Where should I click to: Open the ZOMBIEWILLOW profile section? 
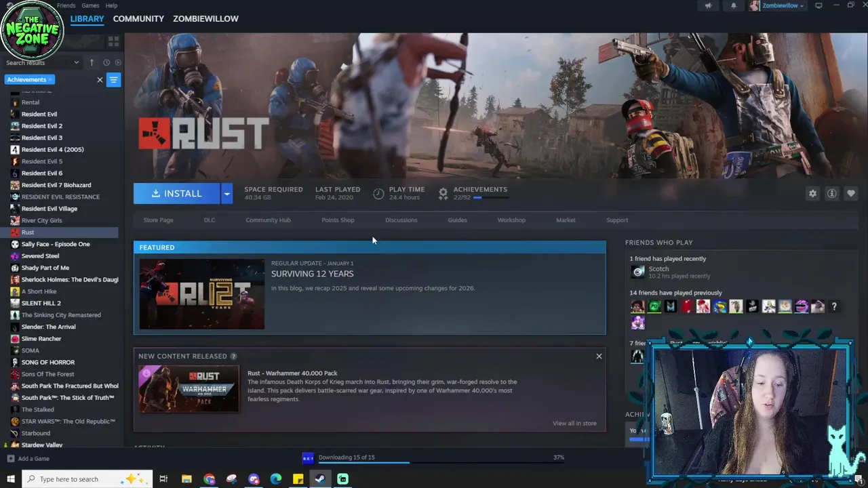pyautogui.click(x=205, y=19)
